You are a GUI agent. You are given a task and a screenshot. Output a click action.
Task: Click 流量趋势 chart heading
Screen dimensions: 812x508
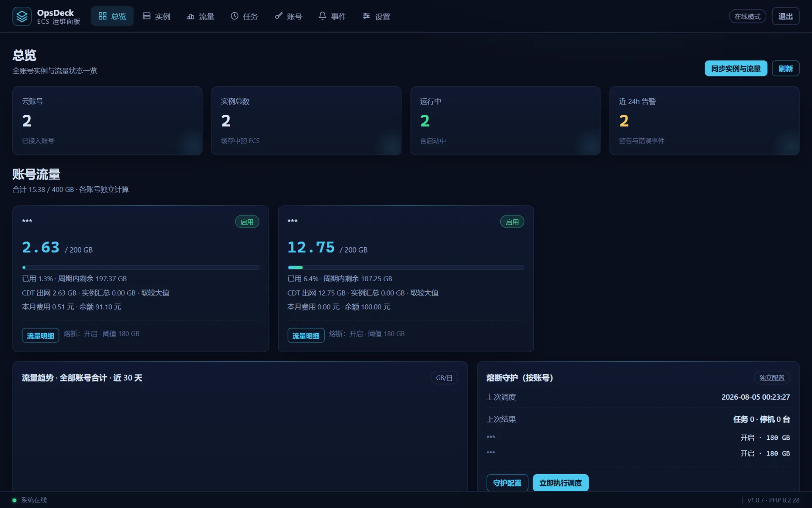(82, 378)
